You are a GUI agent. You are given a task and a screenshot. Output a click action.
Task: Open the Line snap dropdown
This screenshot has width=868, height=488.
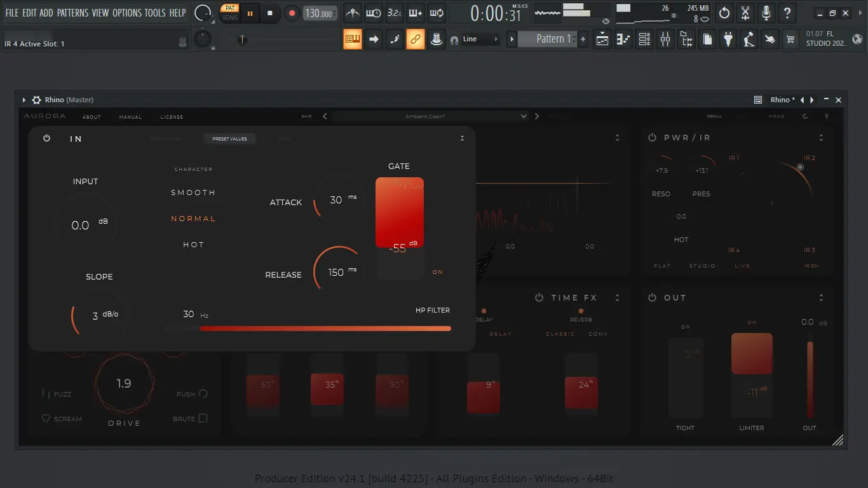480,39
